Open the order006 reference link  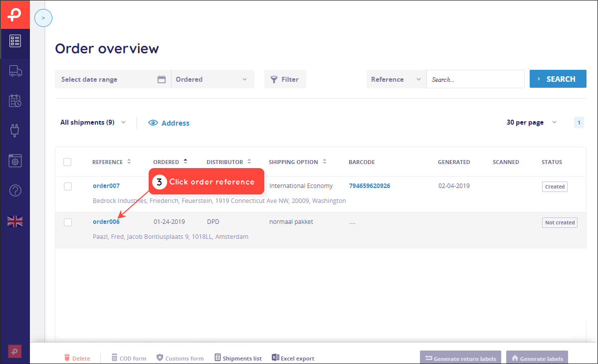coord(106,222)
